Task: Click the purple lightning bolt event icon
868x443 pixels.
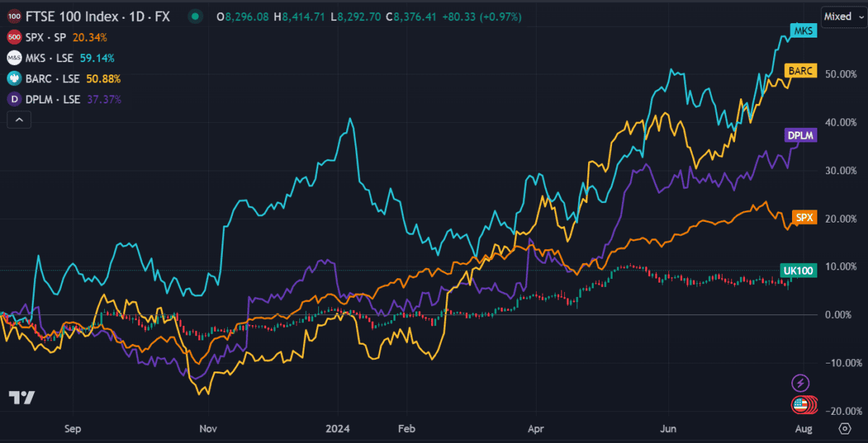Action: click(x=801, y=382)
